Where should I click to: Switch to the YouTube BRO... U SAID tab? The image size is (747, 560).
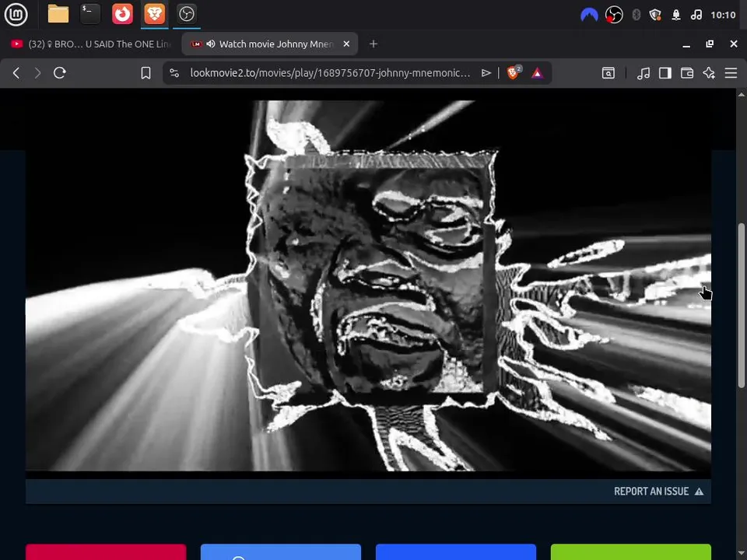click(x=90, y=44)
